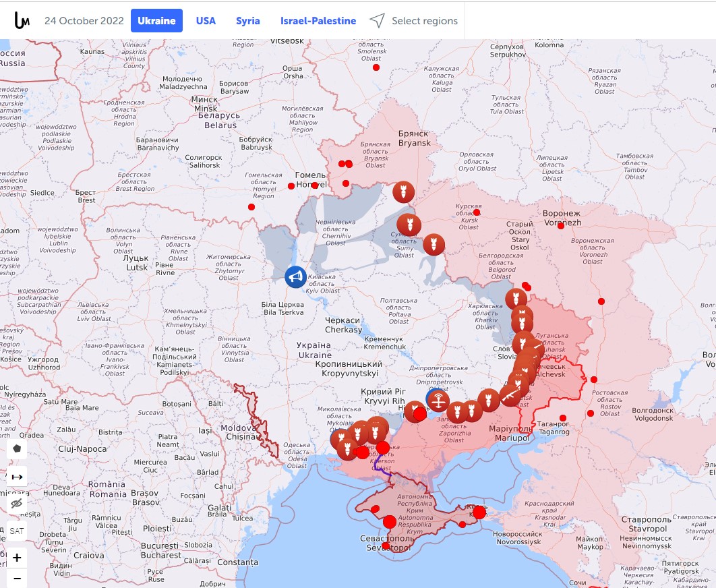Click the large red dot near Sevastopol

[x=390, y=522]
